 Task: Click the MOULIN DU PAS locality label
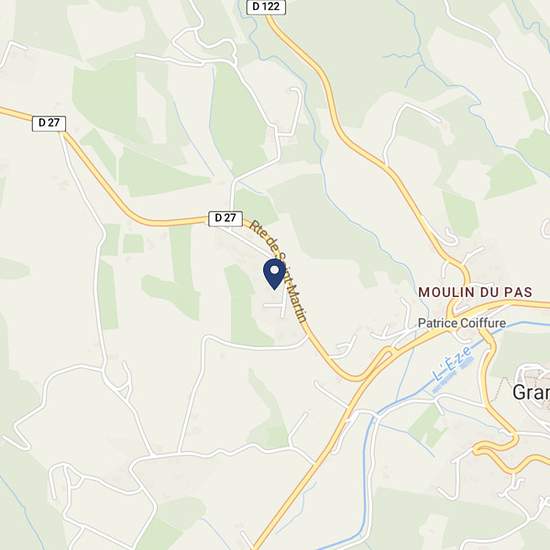pyautogui.click(x=475, y=292)
